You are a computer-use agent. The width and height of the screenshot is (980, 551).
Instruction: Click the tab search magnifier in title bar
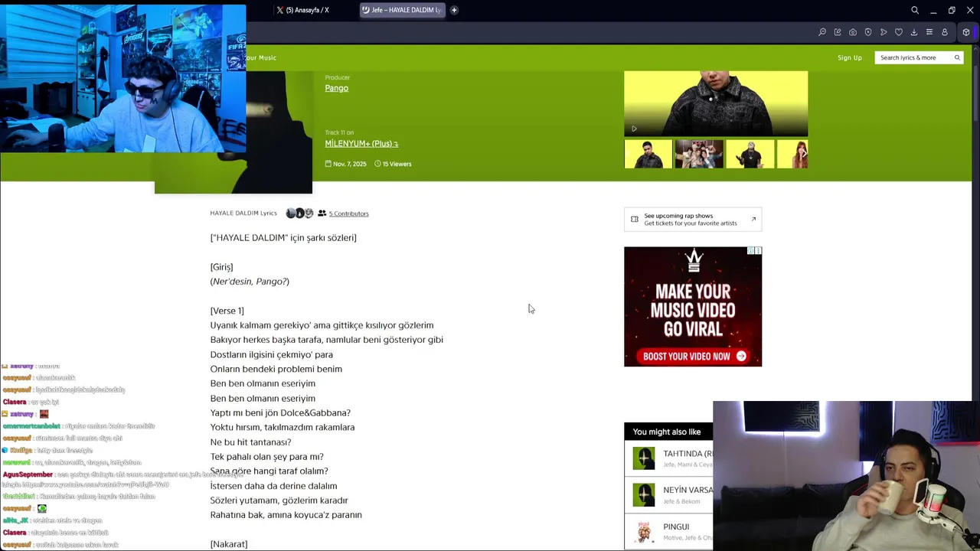(x=915, y=10)
